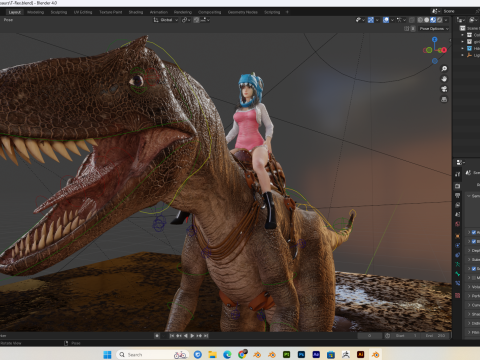Expand the Film panel
Viewport: 480px width, 360px height.
click(x=469, y=332)
